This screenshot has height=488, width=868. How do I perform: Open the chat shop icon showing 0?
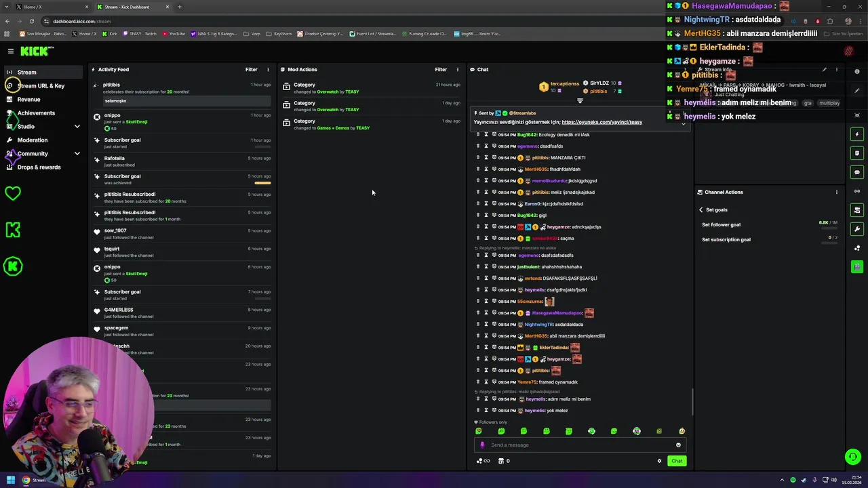click(x=504, y=461)
